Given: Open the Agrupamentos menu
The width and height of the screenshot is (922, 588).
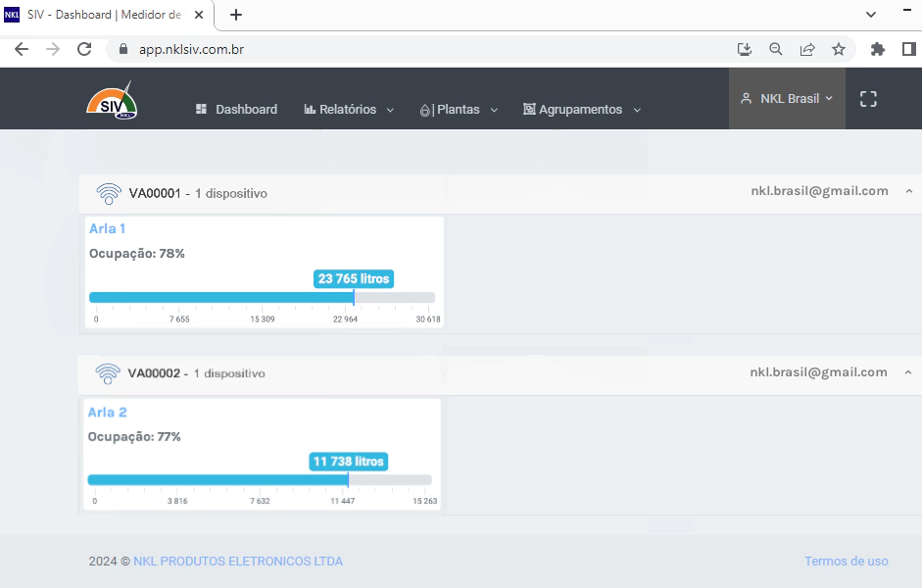Looking at the screenshot, I should (x=581, y=110).
